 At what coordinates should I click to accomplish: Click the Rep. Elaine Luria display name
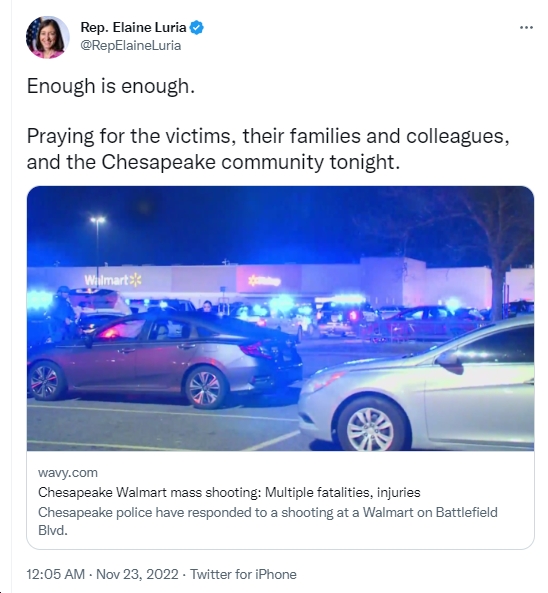pos(134,28)
